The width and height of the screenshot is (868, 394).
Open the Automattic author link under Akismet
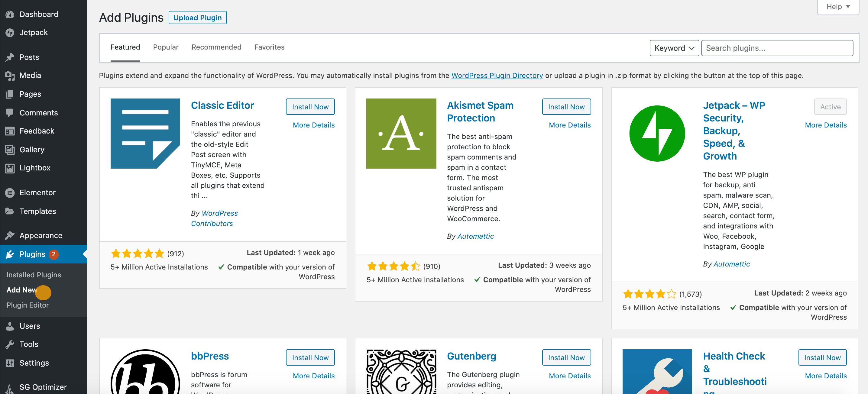coord(475,236)
